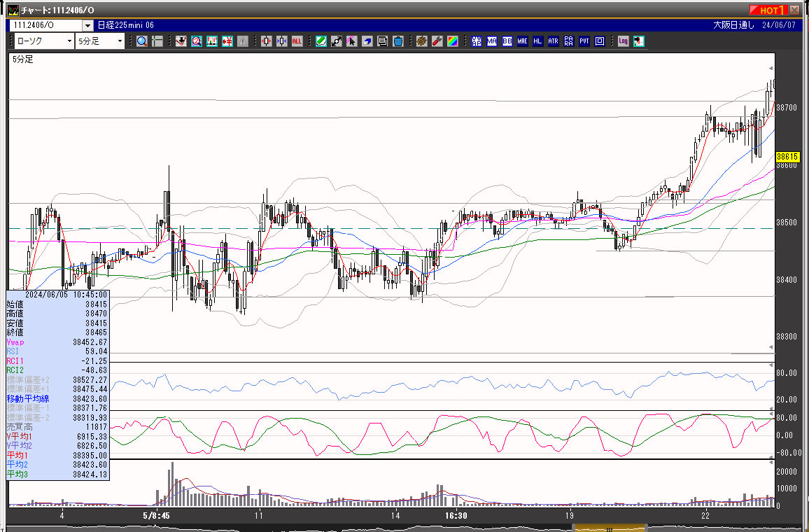
Task: Click the 111.2406/O symbol code field
Action: [x=46, y=25]
